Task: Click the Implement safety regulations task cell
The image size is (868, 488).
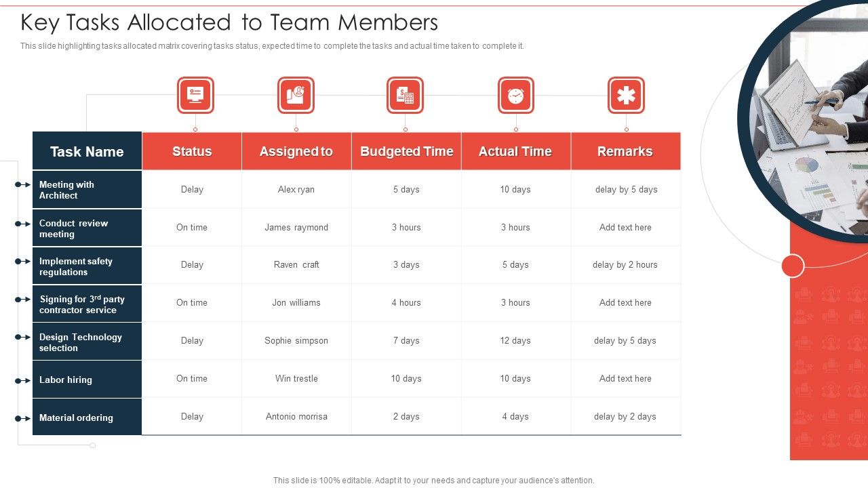Action: [x=87, y=266]
